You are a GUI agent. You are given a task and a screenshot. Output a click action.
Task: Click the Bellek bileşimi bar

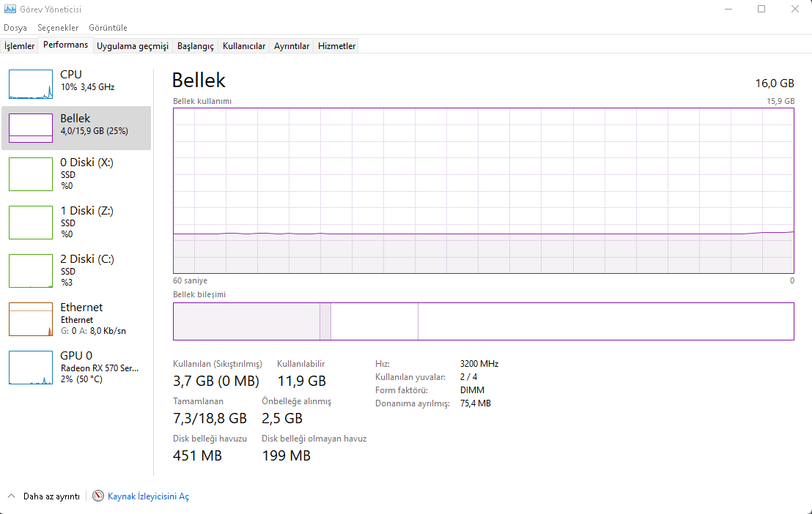click(483, 321)
